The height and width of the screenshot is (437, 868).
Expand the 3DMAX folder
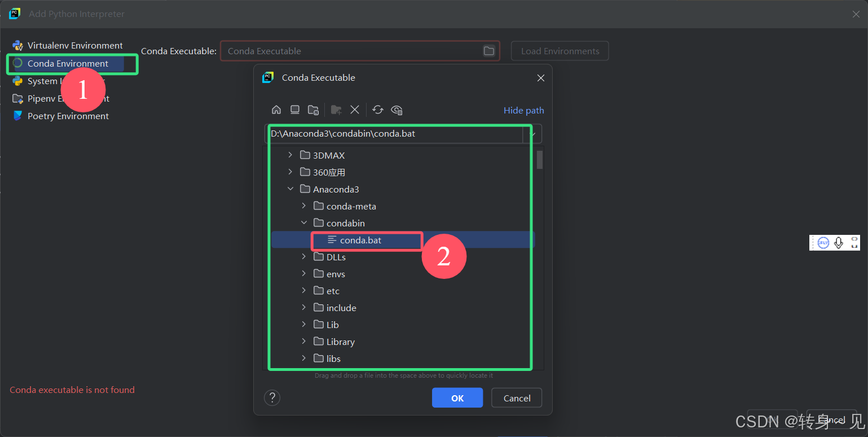(290, 155)
